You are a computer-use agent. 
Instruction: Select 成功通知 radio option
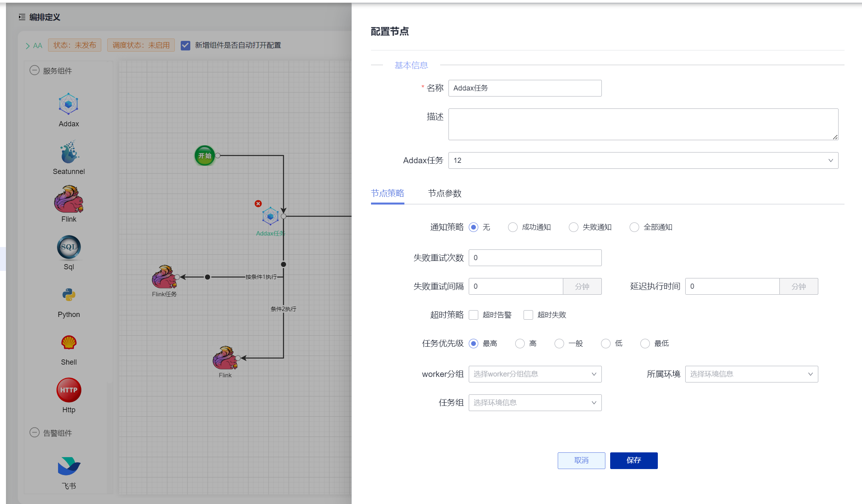(x=512, y=227)
